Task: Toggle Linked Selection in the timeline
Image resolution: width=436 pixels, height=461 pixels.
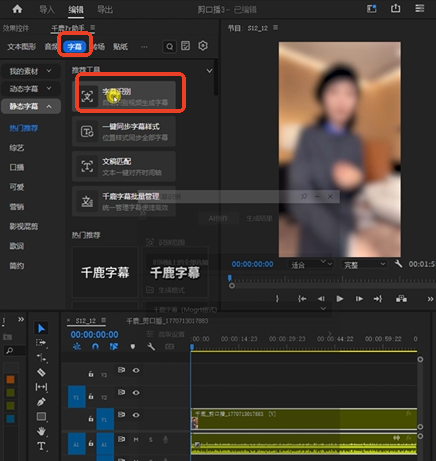Action: [114, 347]
